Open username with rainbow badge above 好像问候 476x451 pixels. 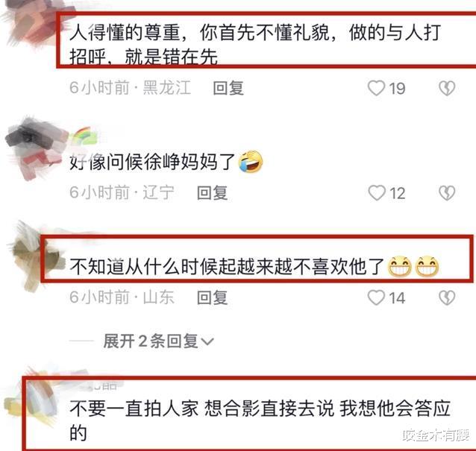pyautogui.click(x=84, y=136)
